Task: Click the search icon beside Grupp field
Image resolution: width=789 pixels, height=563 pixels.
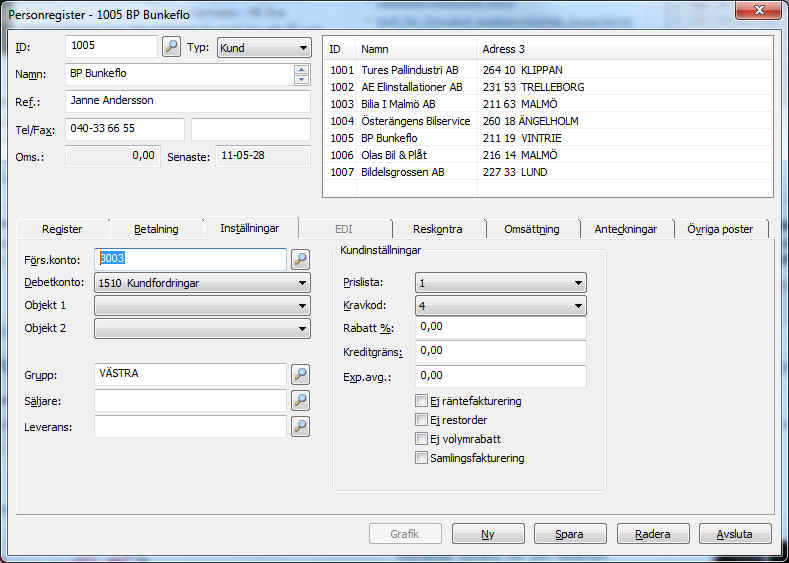Action: (300, 375)
